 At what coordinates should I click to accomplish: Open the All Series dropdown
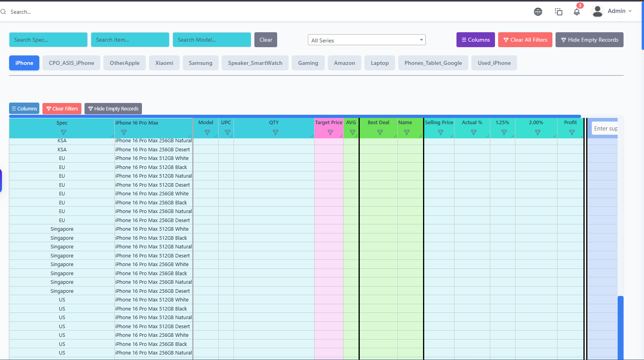(366, 40)
